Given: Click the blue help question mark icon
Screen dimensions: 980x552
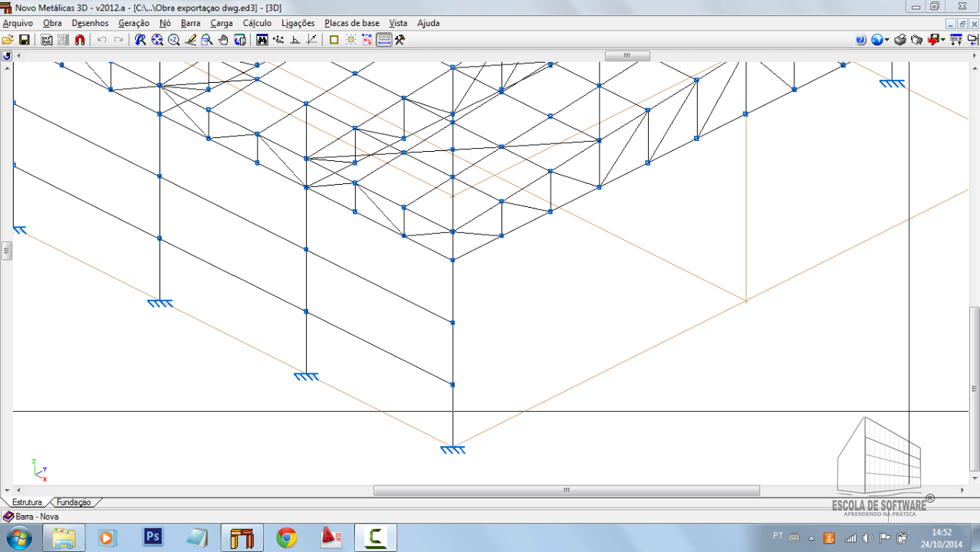Looking at the screenshot, I should (x=860, y=40).
